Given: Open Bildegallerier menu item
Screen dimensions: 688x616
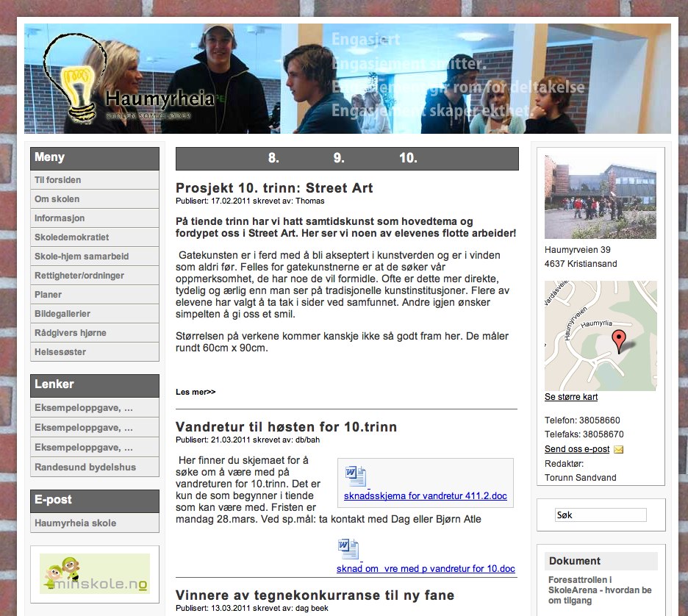Looking at the screenshot, I should pos(95,314).
